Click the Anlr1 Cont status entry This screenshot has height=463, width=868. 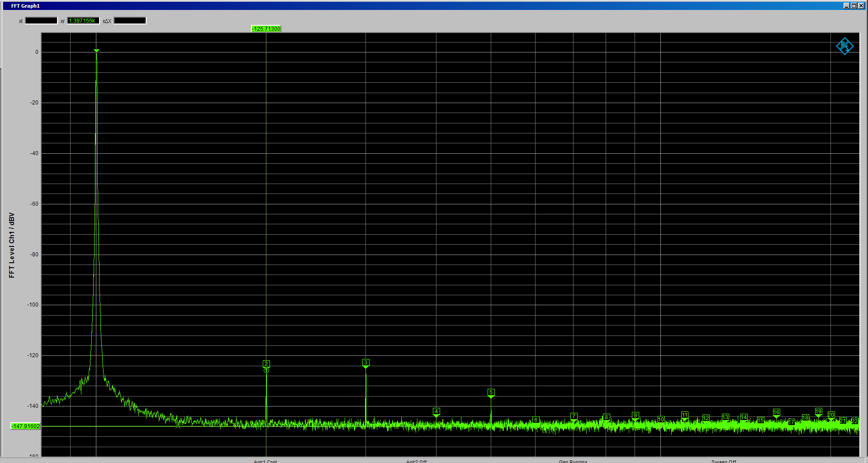[266, 461]
